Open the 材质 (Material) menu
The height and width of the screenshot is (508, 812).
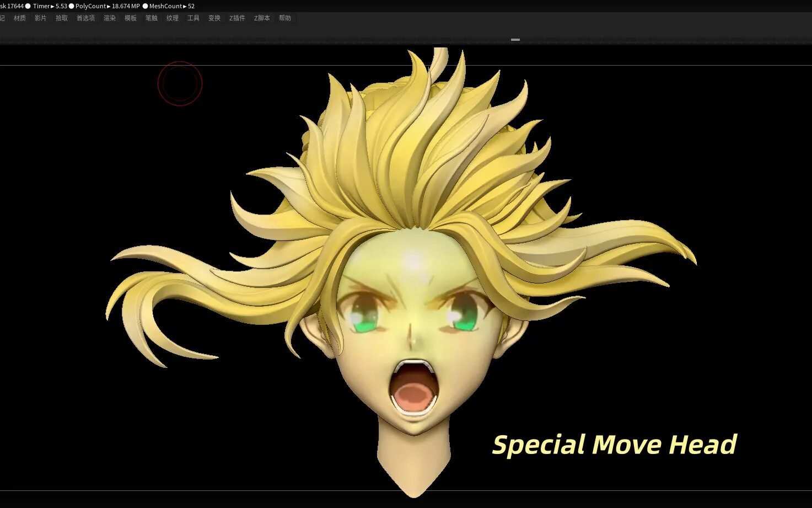pos(20,18)
